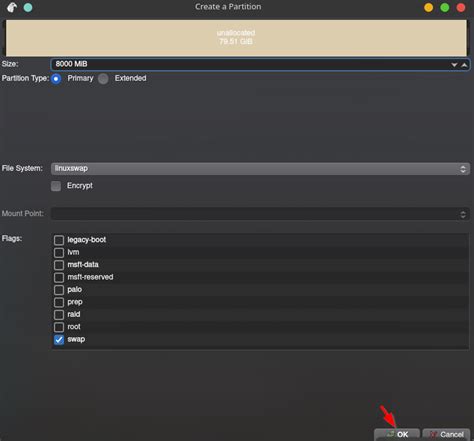Viewport: 474px width, 441px height.
Task: Click the yellow minimize window button
Action: click(x=429, y=7)
